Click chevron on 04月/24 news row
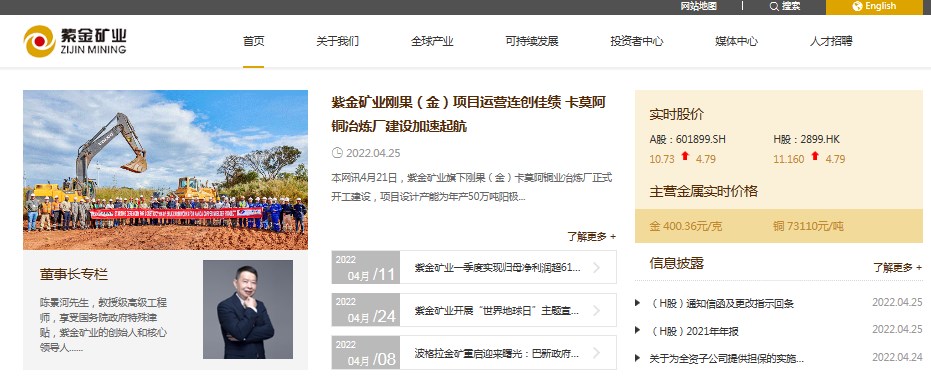This screenshot has height=390, width=931. [x=596, y=310]
